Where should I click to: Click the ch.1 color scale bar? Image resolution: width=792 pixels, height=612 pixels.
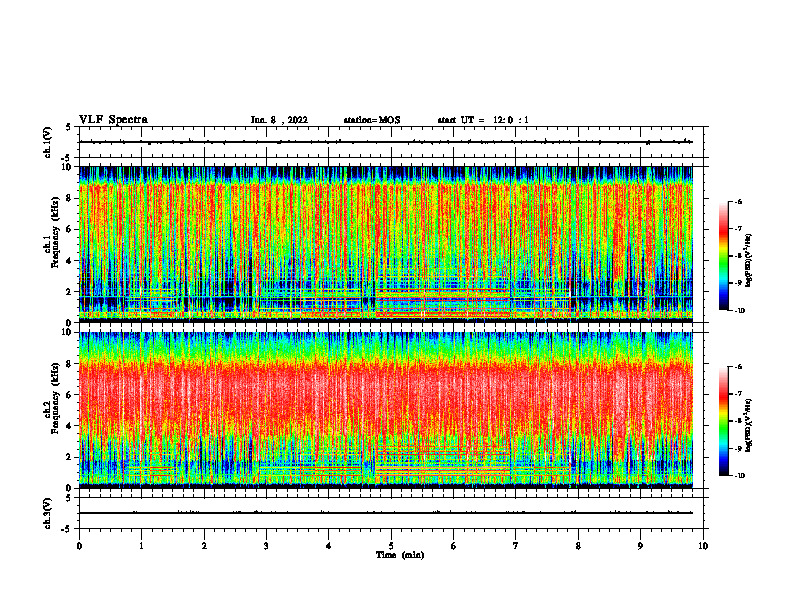(724, 256)
